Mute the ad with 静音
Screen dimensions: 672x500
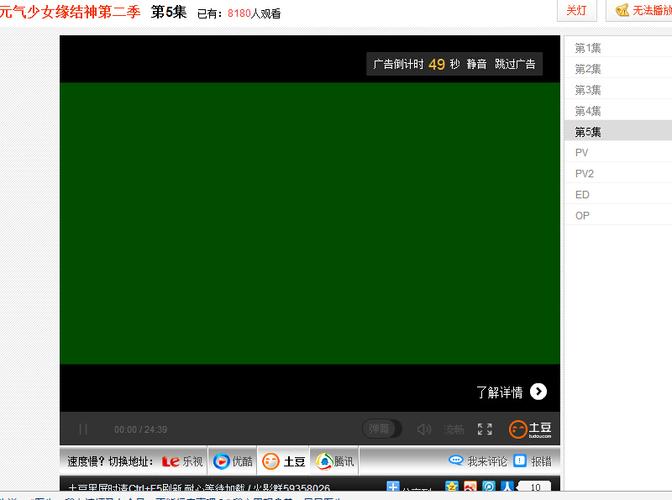[x=477, y=64]
